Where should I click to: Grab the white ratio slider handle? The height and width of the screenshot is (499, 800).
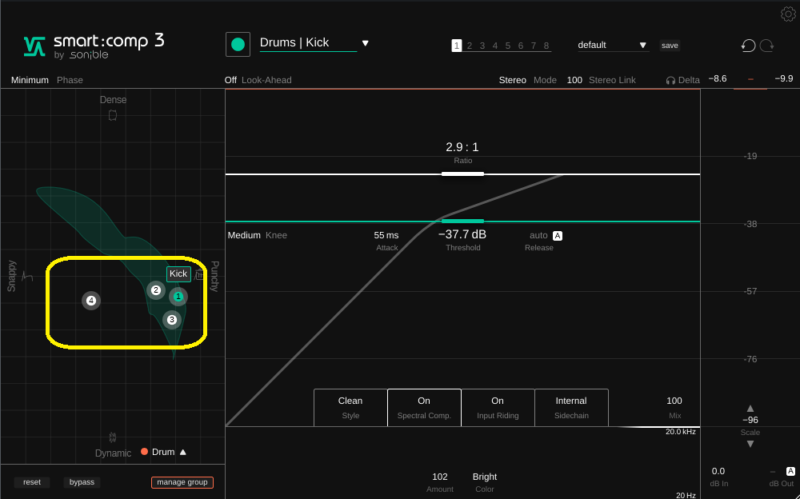pyautogui.click(x=462, y=174)
